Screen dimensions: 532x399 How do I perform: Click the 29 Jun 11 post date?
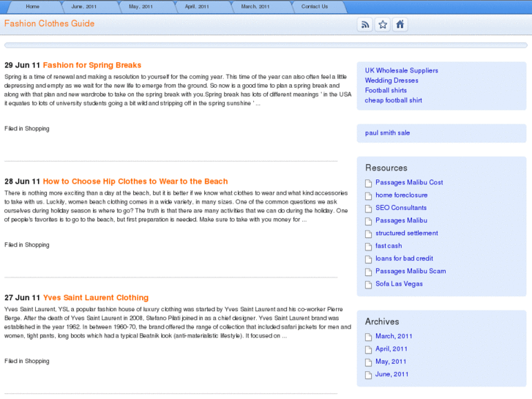[x=22, y=65]
